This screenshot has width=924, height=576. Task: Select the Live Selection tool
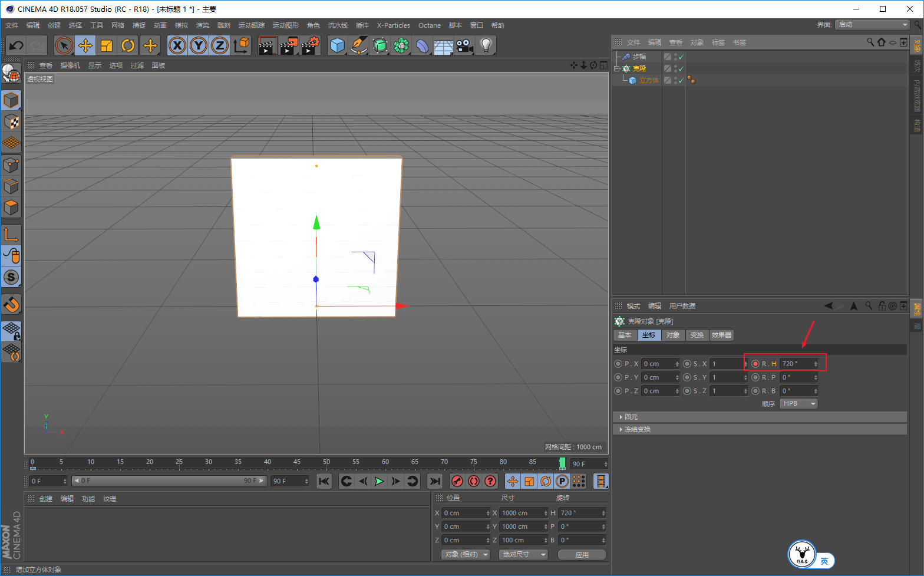coord(64,45)
